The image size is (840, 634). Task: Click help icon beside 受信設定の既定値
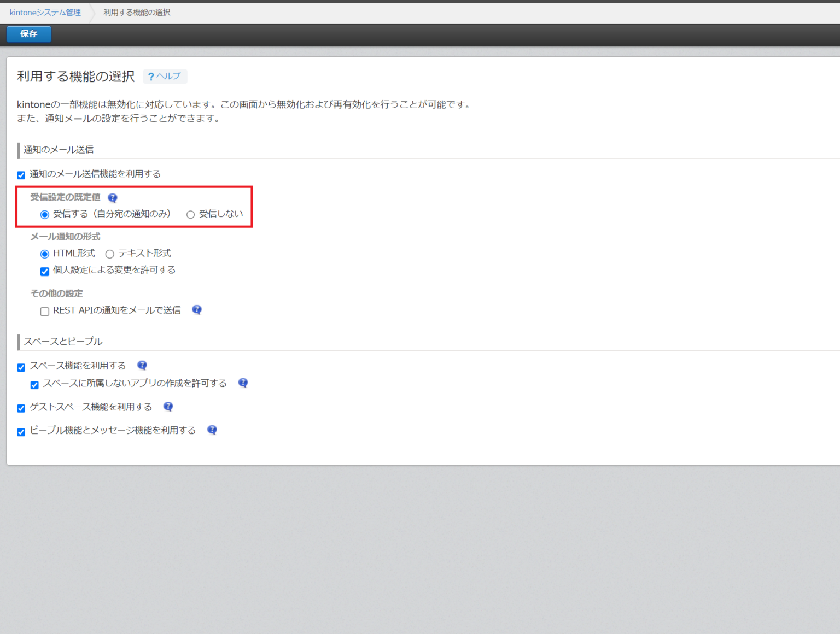coord(113,198)
